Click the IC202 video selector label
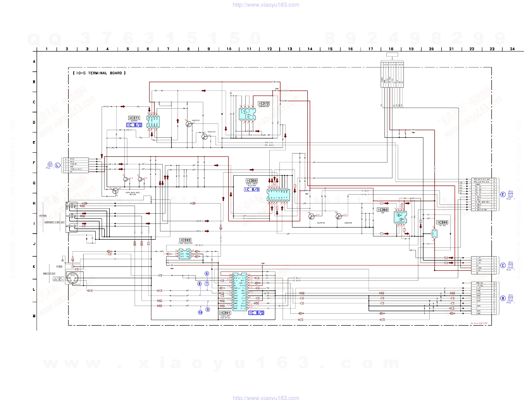 tap(185, 240)
